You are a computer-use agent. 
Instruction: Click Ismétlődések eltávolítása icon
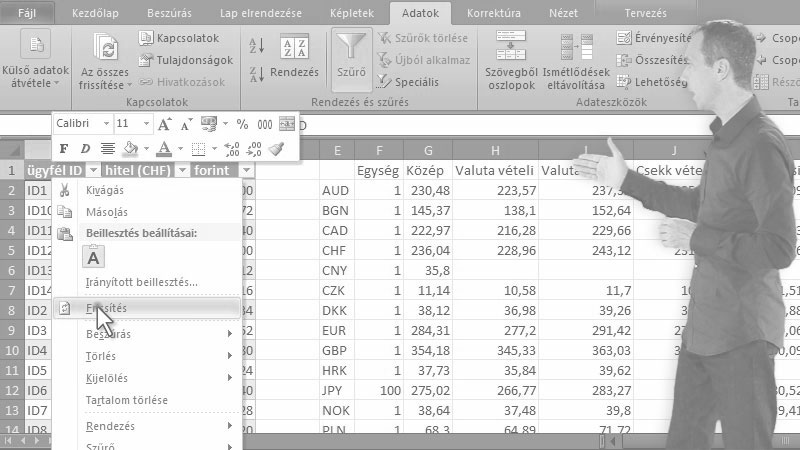tap(576, 47)
